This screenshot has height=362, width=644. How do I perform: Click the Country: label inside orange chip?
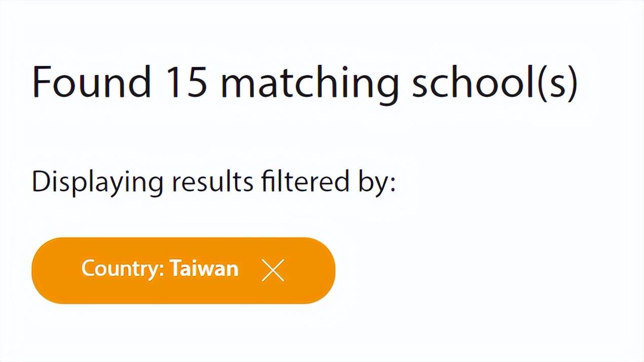[123, 268]
